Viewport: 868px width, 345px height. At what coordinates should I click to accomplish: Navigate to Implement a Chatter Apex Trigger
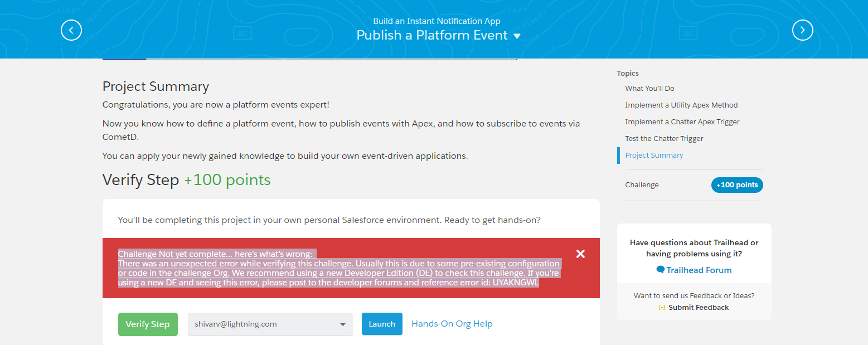[682, 122]
